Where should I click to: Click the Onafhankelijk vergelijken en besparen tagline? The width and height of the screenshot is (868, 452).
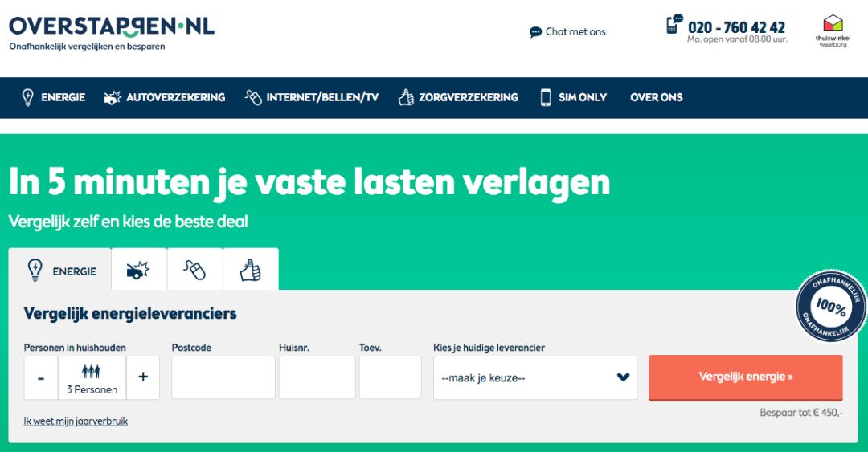point(87,47)
